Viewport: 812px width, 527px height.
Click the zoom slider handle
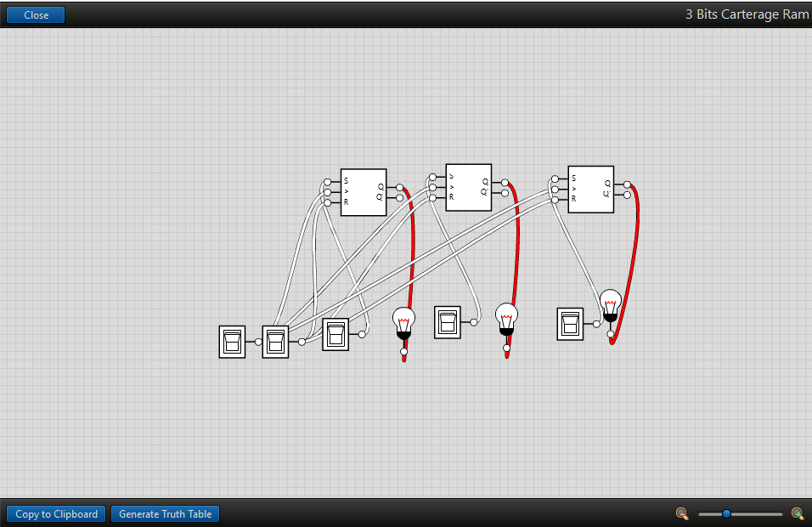pos(726,513)
